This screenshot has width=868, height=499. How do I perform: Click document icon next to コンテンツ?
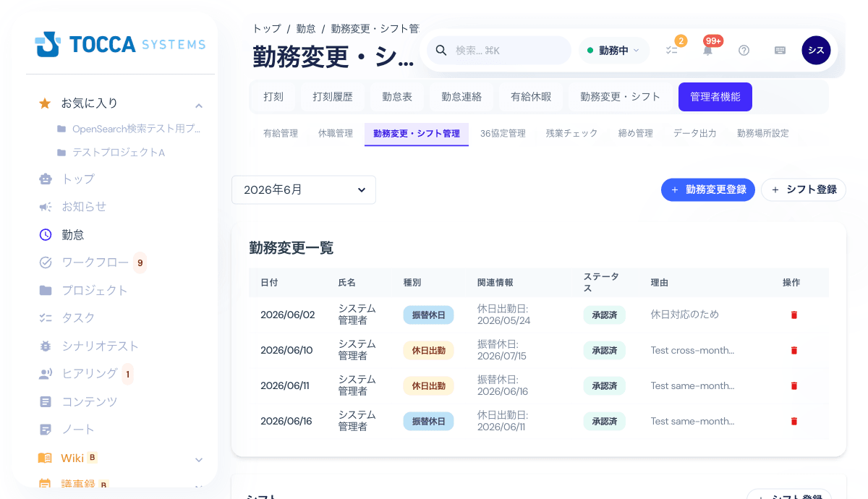point(46,401)
